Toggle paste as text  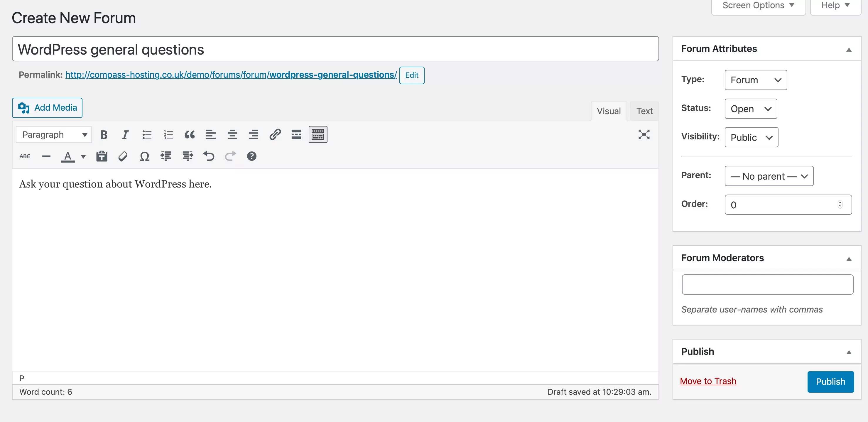point(102,156)
